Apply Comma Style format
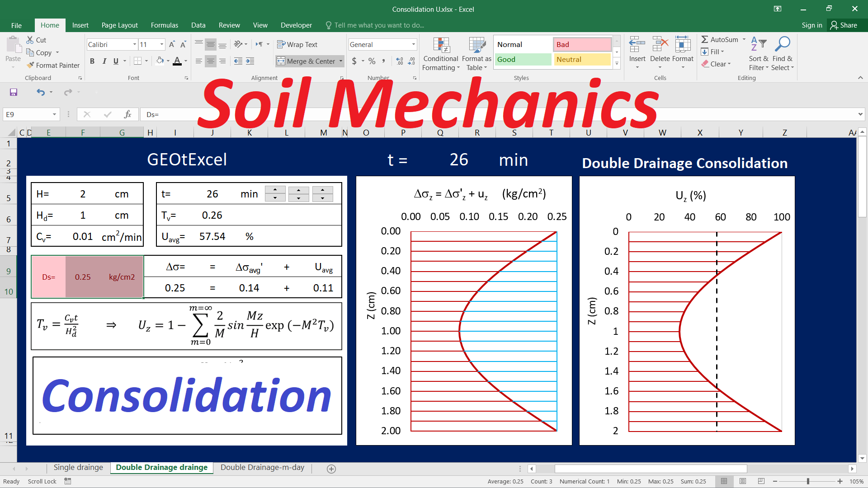This screenshot has height=488, width=868. [384, 61]
